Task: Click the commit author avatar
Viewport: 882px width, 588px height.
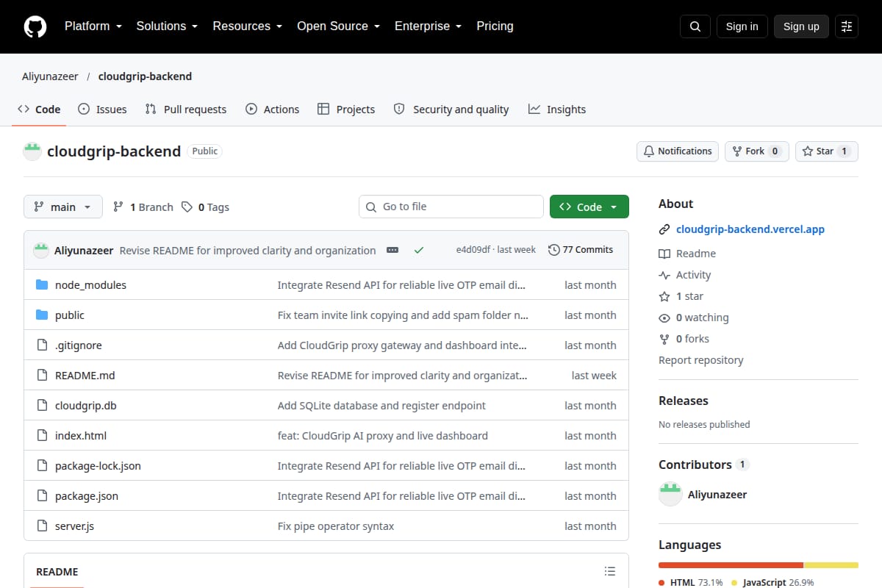Action: [41, 250]
